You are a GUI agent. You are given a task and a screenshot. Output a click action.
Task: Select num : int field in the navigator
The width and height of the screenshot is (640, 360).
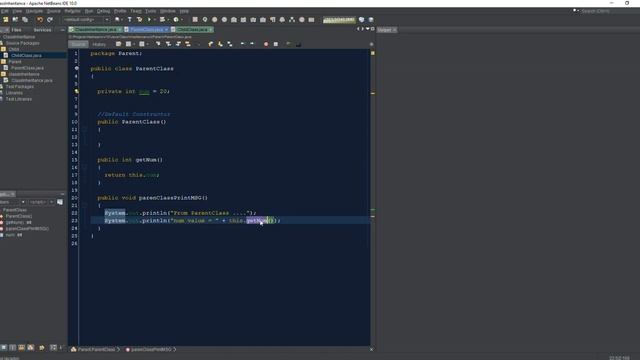tap(14, 235)
